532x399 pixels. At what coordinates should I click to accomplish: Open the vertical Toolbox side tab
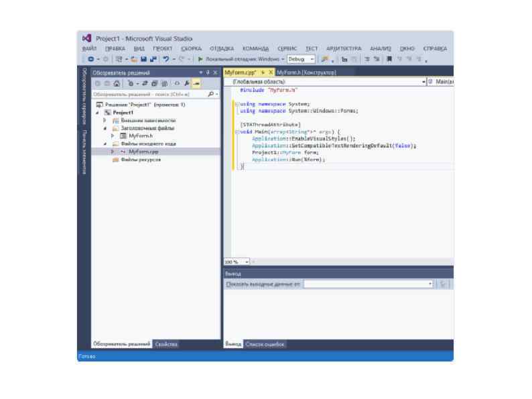click(84, 152)
